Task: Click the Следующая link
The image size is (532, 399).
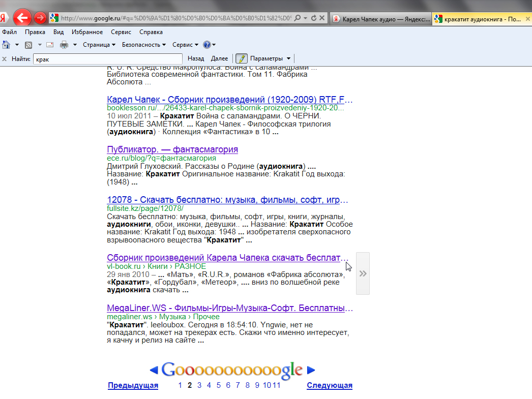Action: pos(330,385)
